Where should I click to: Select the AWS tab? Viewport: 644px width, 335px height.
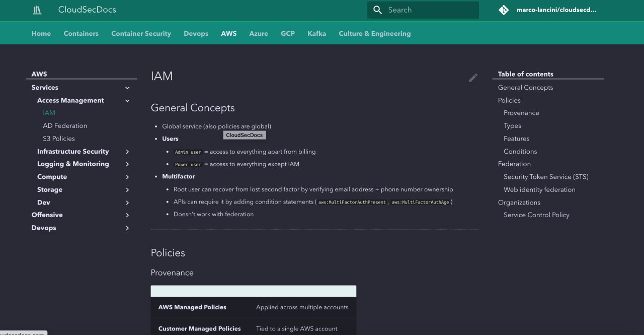[x=229, y=33]
